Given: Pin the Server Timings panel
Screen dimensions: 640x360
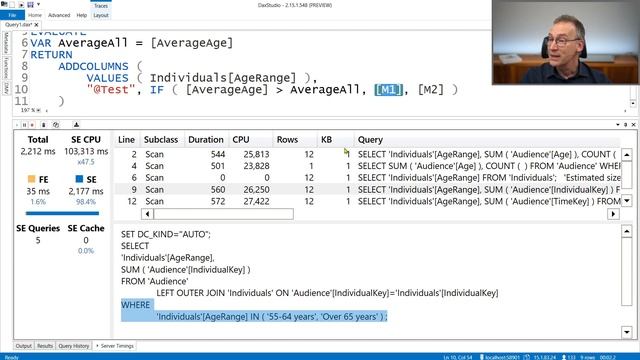Looking at the screenshot, I should (625, 125).
